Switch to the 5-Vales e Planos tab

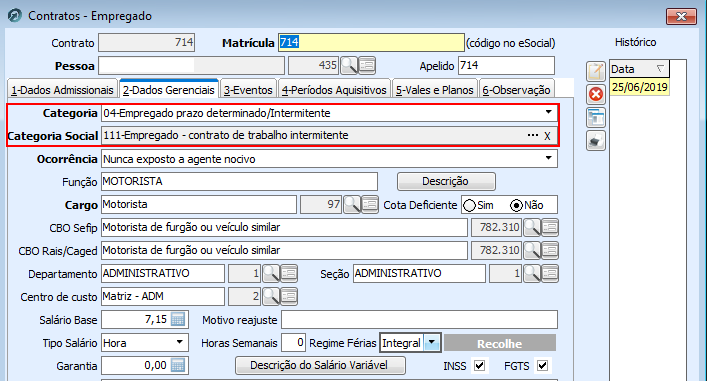(x=435, y=90)
